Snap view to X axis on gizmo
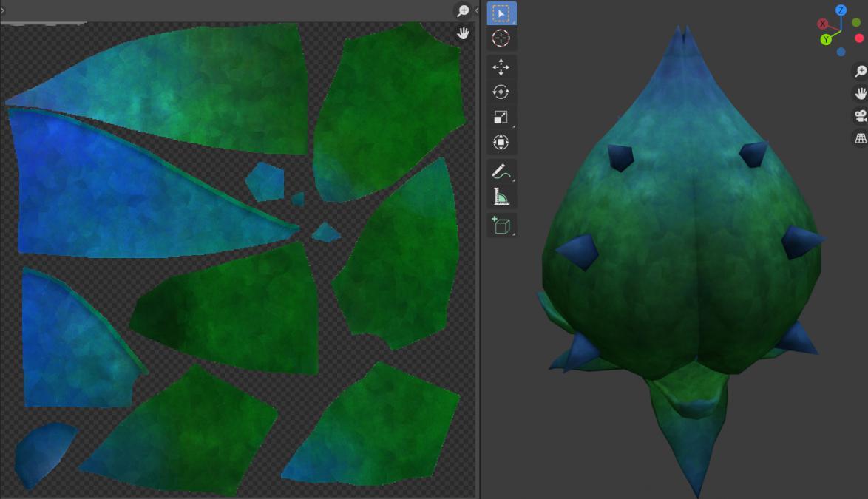The height and width of the screenshot is (499, 868). tap(822, 24)
